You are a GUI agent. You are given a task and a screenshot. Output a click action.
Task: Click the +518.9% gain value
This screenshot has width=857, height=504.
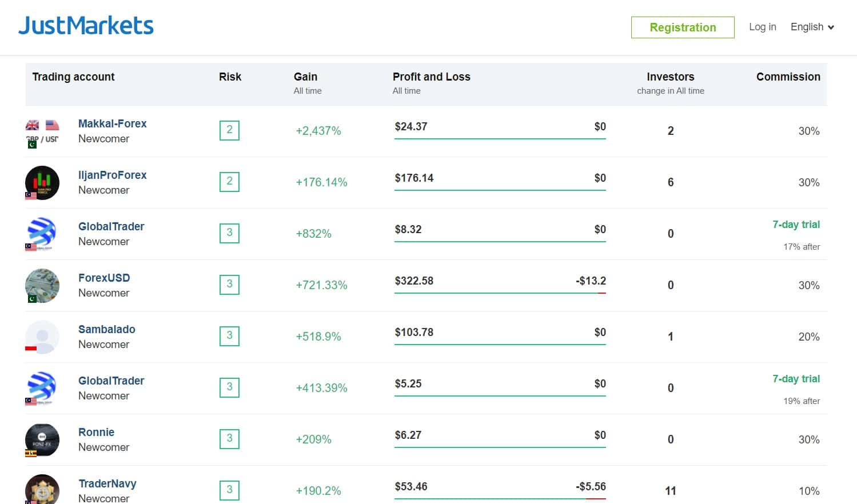click(x=318, y=337)
